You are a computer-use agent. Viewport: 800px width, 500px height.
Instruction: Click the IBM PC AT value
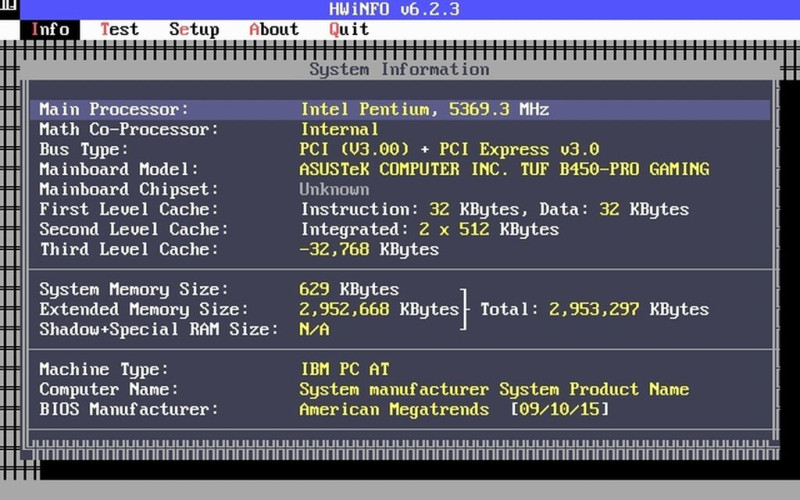(x=345, y=369)
